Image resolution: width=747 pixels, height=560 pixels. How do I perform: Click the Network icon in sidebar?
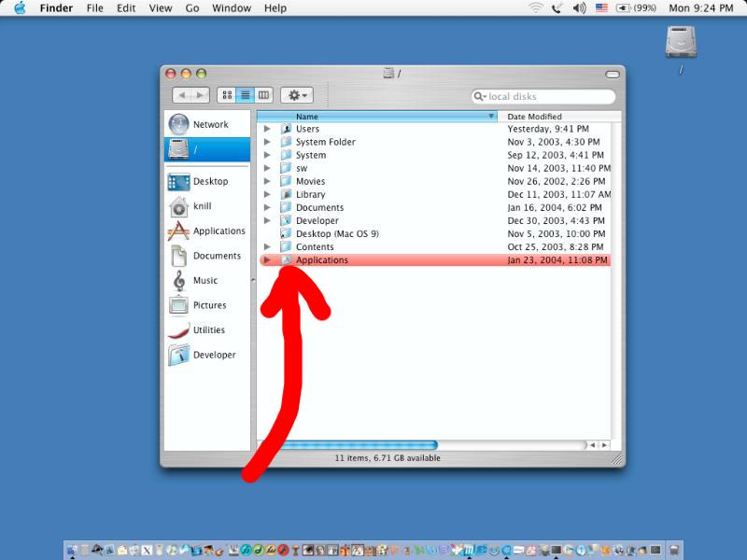tap(178, 124)
